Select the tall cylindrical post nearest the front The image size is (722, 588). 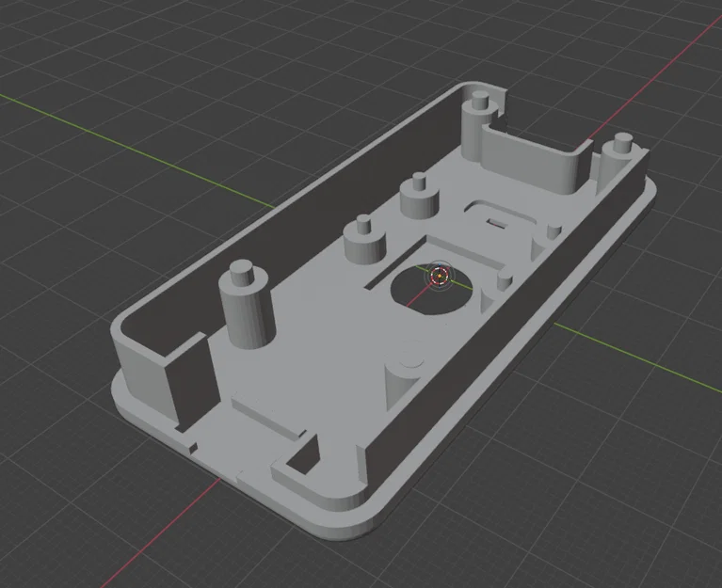pyautogui.click(x=248, y=304)
